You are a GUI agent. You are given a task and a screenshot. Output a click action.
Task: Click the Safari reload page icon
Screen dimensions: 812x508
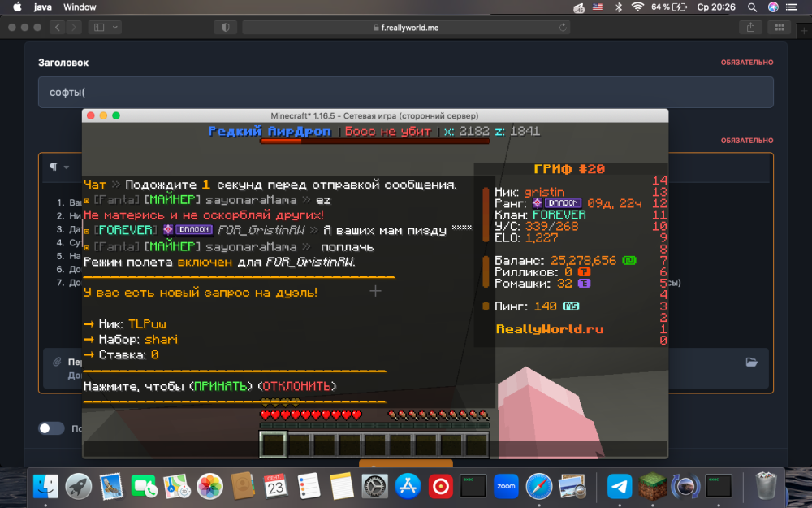point(563,28)
